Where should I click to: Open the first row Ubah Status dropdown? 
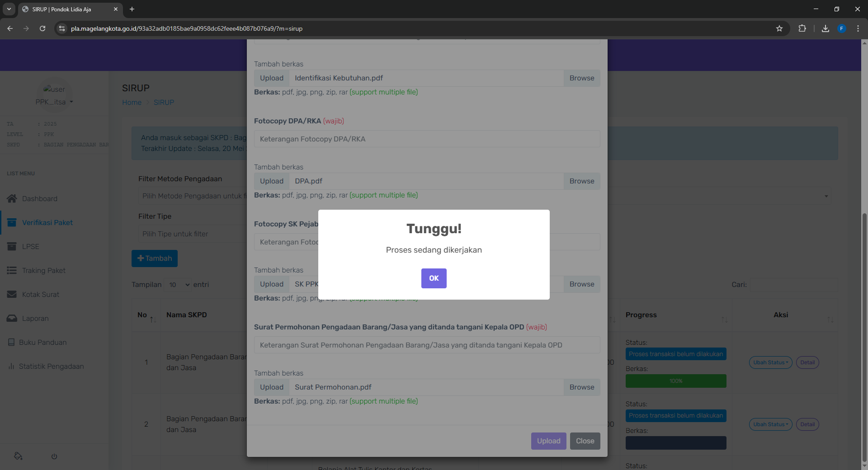[770, 362]
